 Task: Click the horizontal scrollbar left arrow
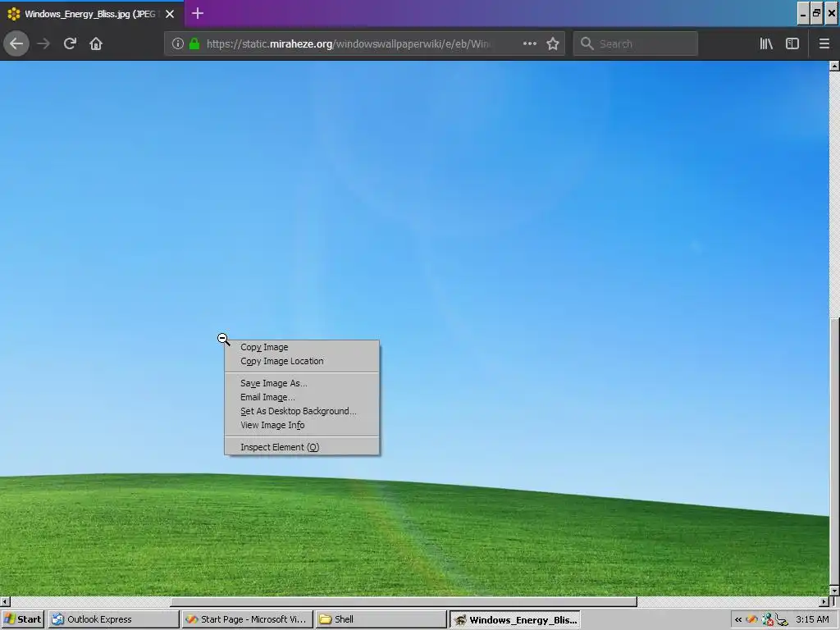5,601
